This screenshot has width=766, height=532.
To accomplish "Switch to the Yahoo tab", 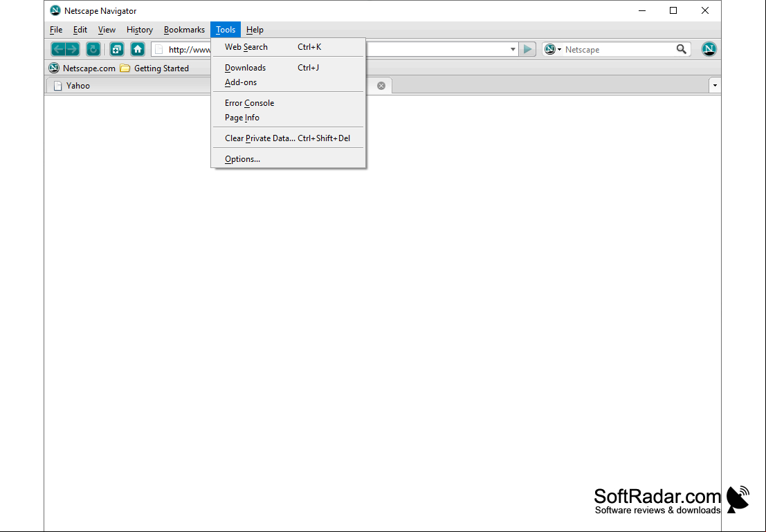I will tap(129, 86).
